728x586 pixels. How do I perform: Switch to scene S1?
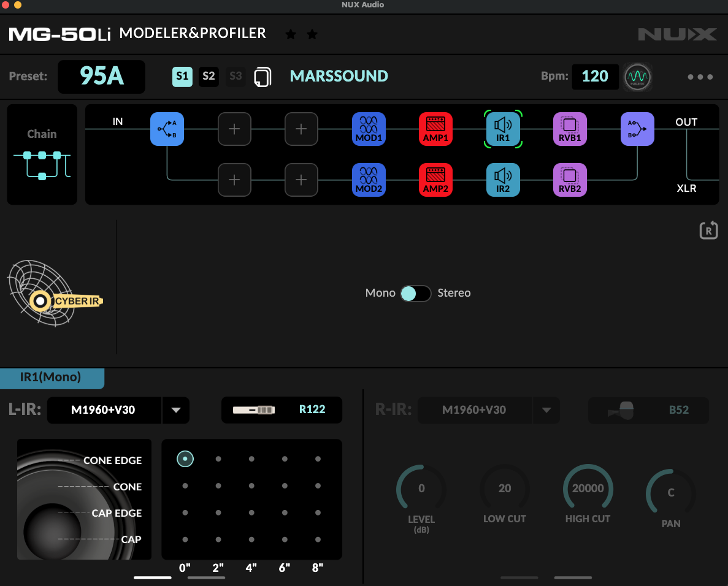183,77
